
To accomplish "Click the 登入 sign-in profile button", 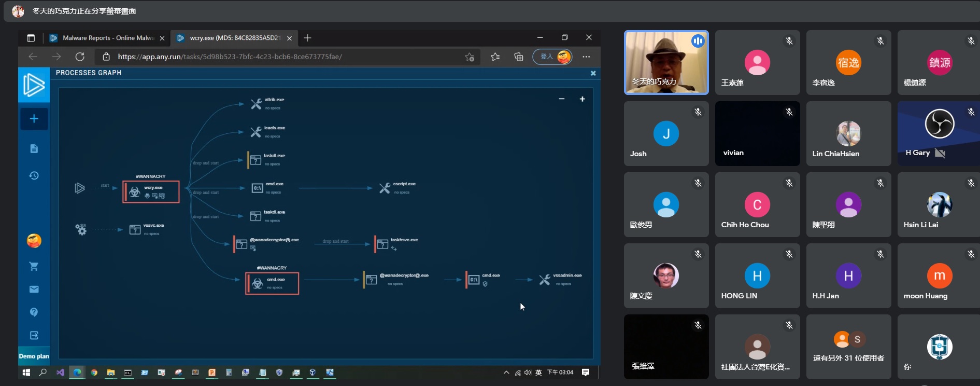I will click(x=553, y=57).
